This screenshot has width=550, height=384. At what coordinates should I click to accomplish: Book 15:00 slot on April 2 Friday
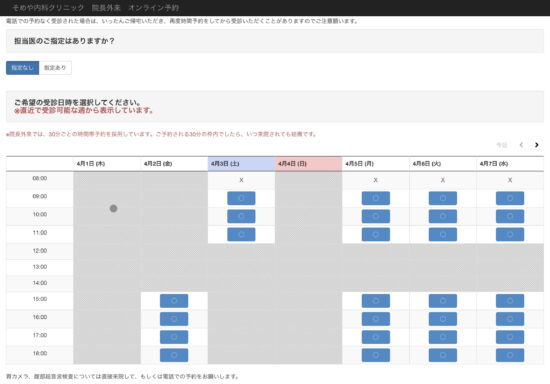[x=174, y=301]
